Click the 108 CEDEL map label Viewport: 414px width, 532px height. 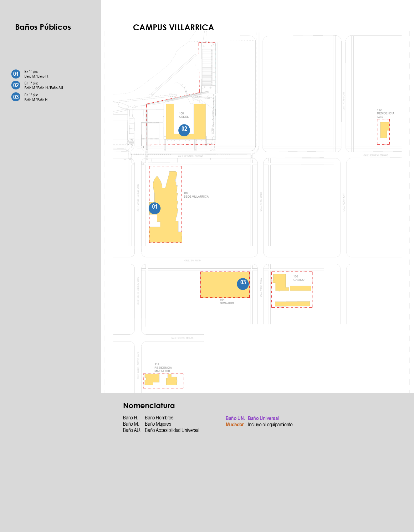[x=184, y=115]
